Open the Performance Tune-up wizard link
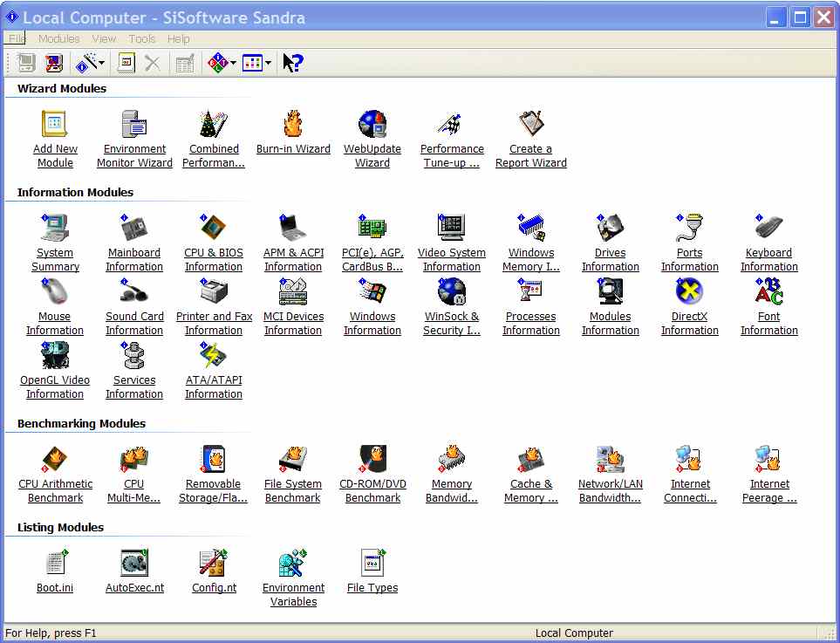 tap(452, 156)
